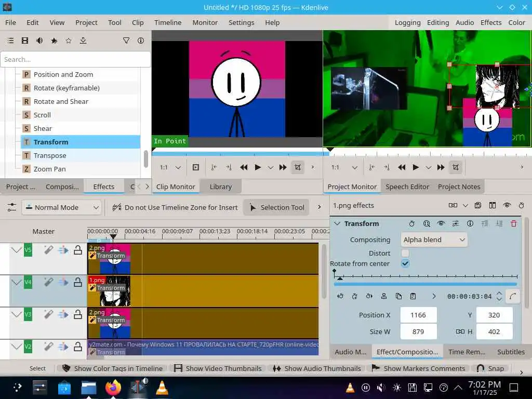
Task: Open the Subtitles tab
Action: pos(511,352)
